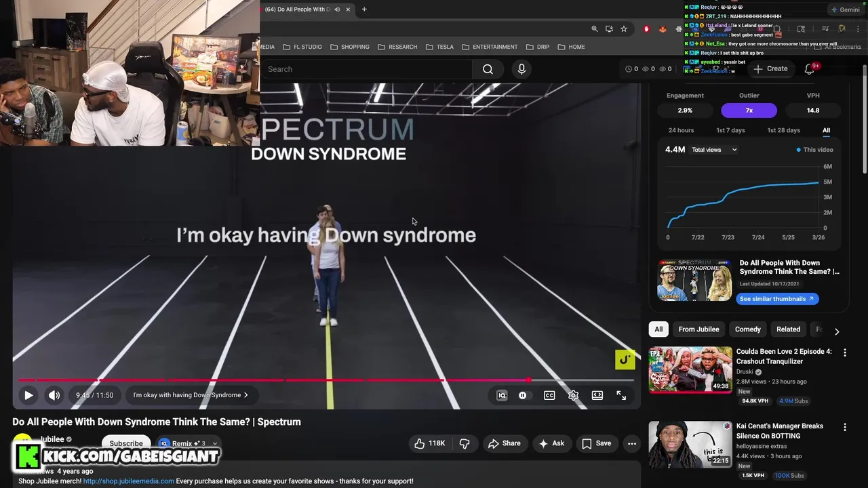The height and width of the screenshot is (488, 868).
Task: Click the page vertical scrollbar
Action: tap(864, 119)
